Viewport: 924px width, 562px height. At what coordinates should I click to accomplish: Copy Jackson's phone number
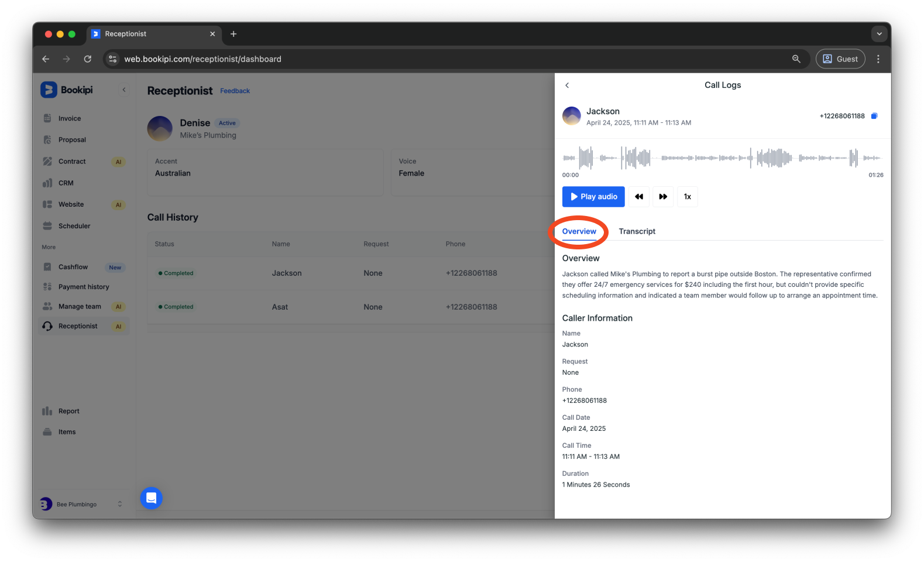point(874,116)
